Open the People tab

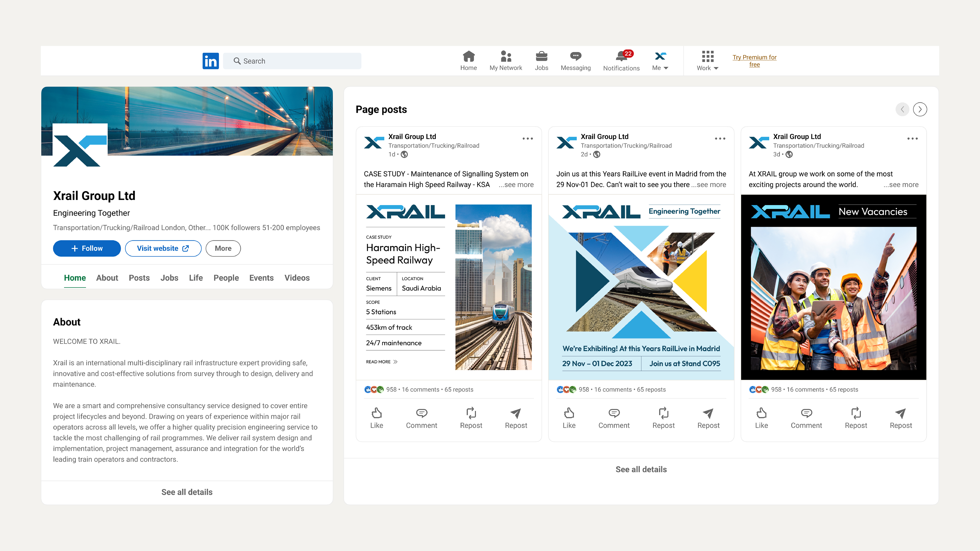click(226, 278)
